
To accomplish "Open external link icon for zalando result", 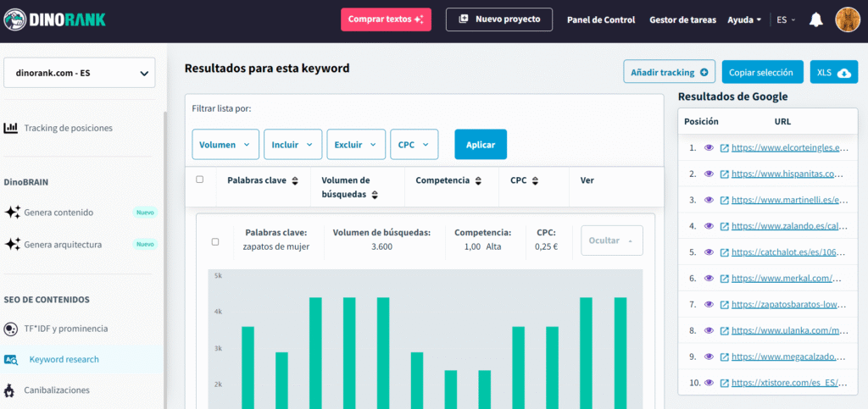I will [x=724, y=226].
